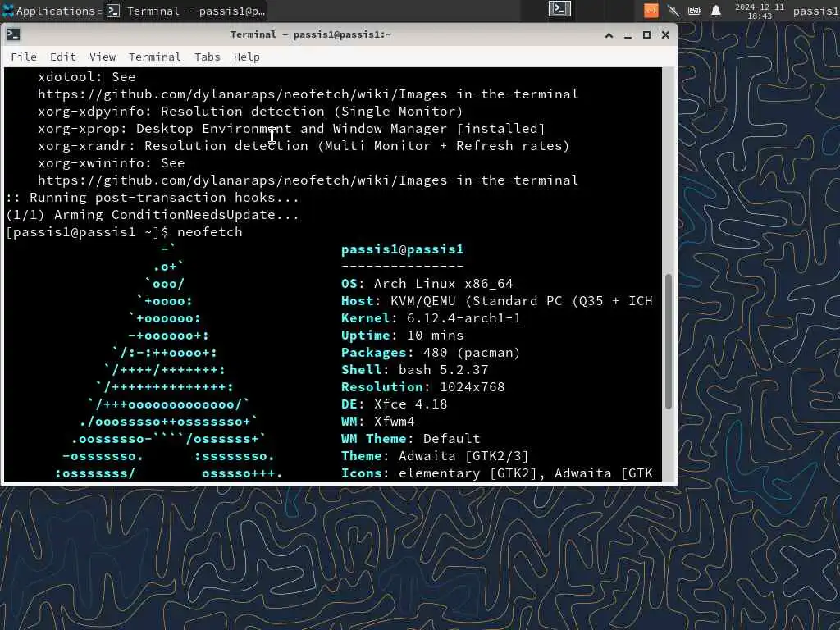The height and width of the screenshot is (630, 840).
Task: Click the 'passis1@passis1' neofetch header
Action: pyautogui.click(x=402, y=249)
